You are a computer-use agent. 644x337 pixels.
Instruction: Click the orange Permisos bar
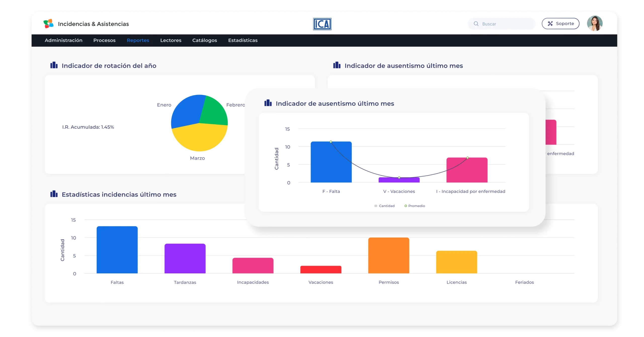tap(389, 255)
